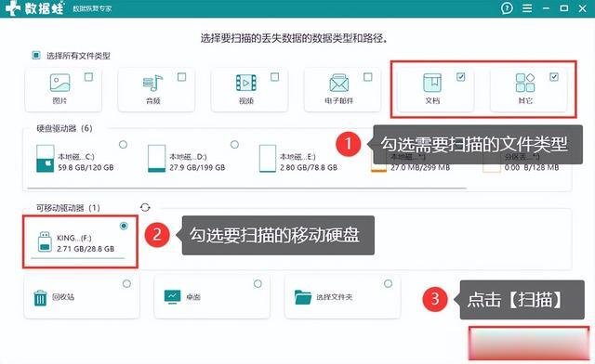595x364 pixels.
Task: Check the 视频 checkbox
Action: tap(275, 77)
